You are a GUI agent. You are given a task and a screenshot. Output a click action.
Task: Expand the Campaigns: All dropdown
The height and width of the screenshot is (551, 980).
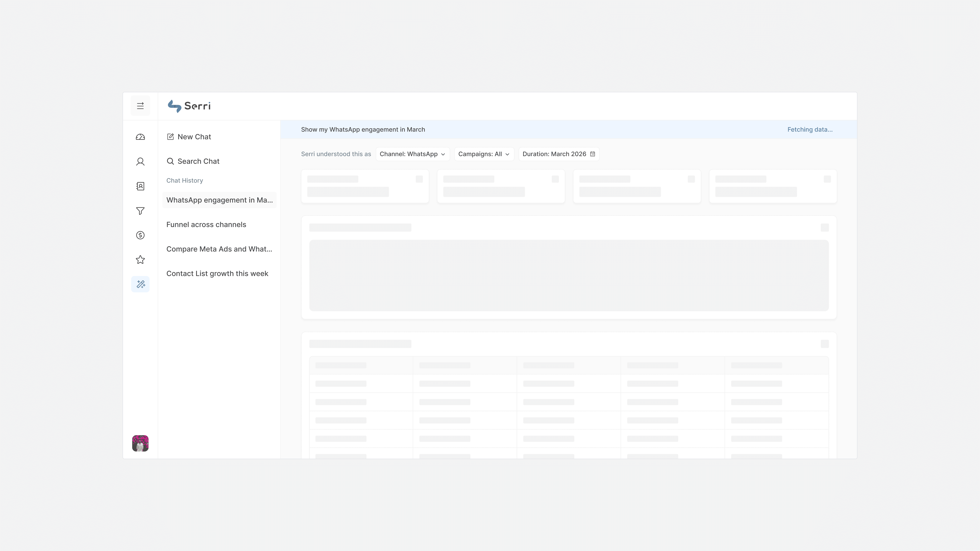click(x=483, y=154)
